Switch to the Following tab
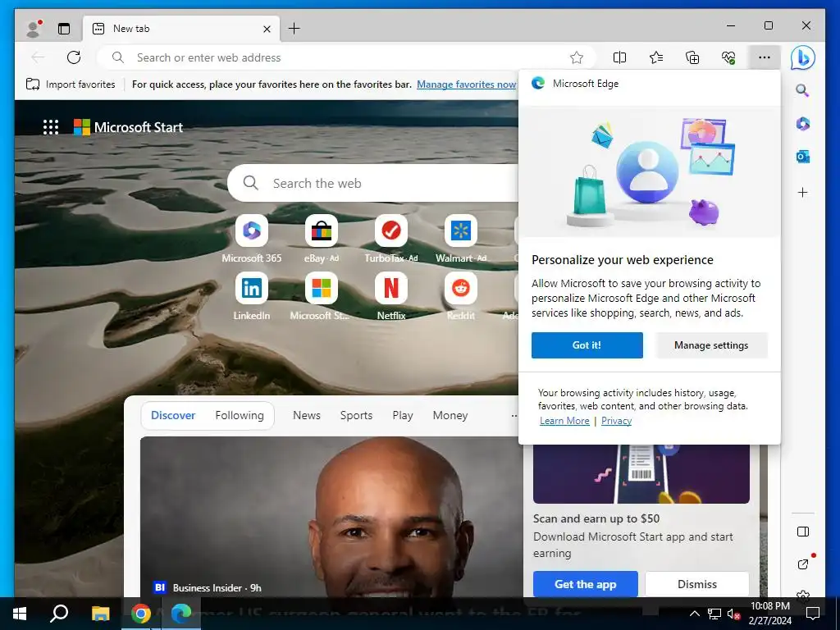840x630 pixels. click(x=240, y=415)
